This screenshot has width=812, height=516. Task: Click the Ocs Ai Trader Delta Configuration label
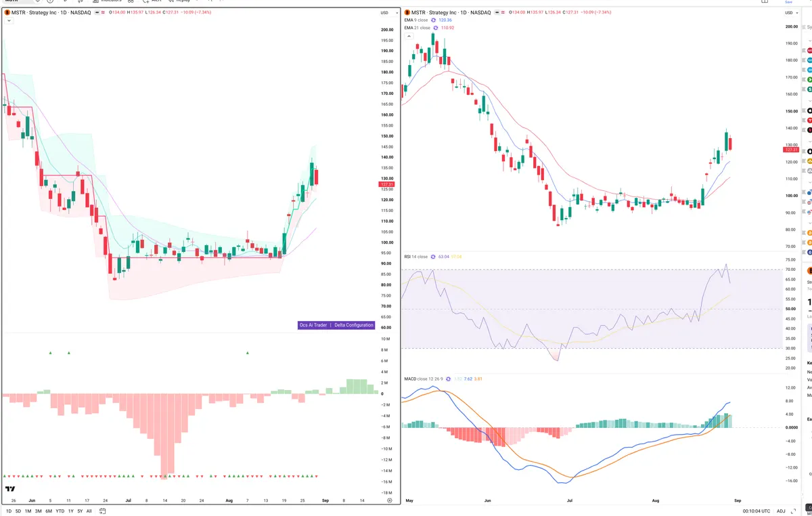point(336,325)
